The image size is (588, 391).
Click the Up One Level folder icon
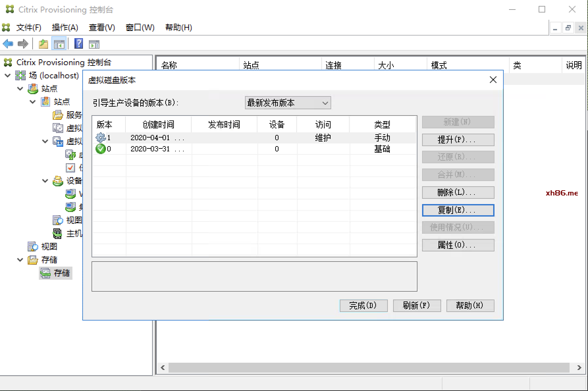point(43,44)
